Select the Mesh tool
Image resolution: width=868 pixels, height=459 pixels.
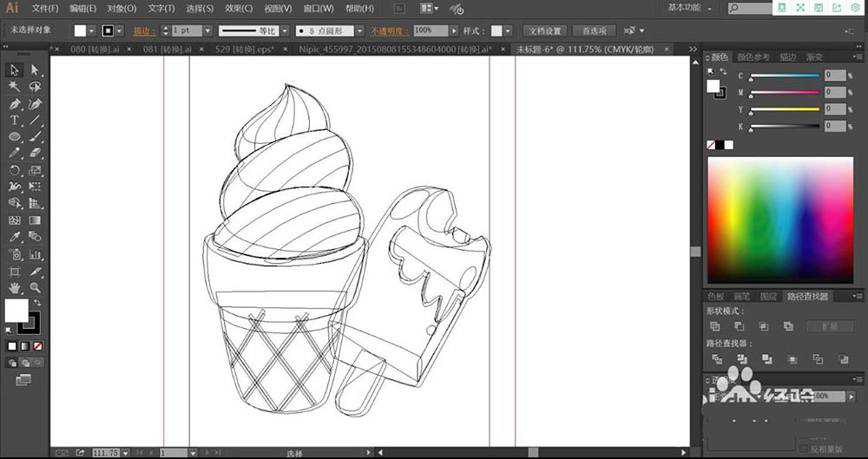15,220
